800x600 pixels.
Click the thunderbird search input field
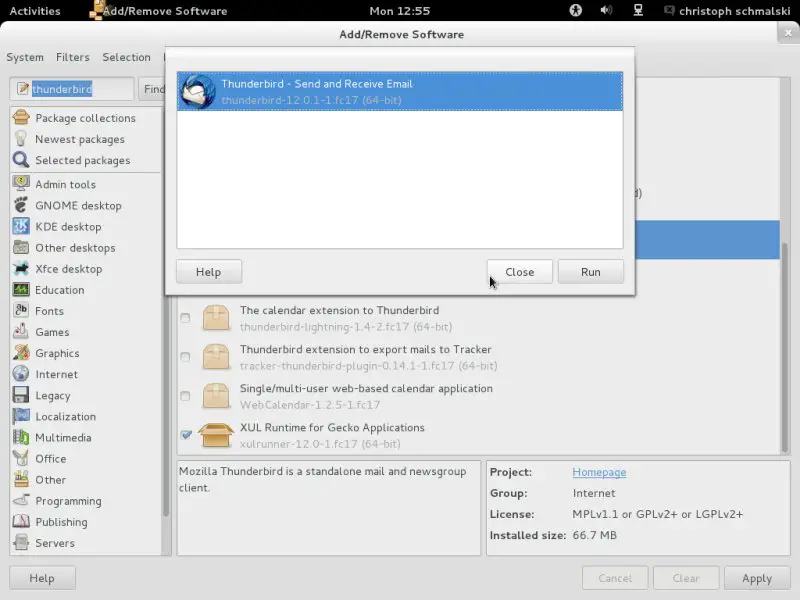tap(72, 89)
